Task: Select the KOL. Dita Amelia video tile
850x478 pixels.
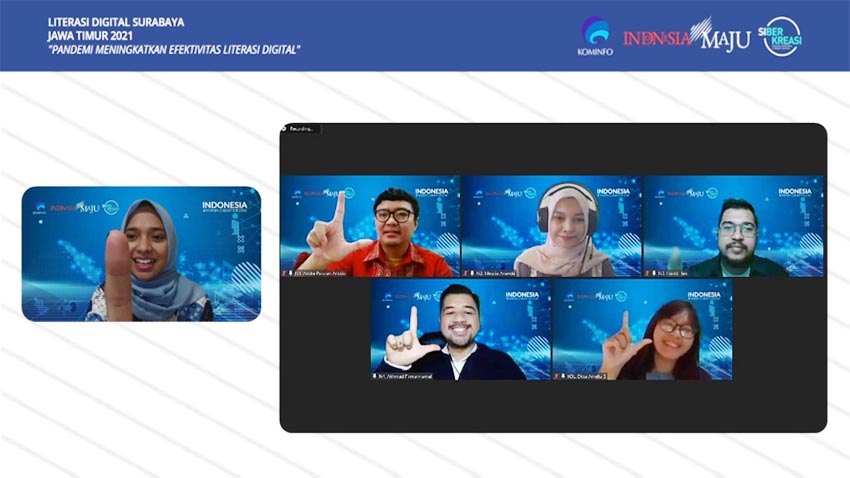Action: point(642,329)
